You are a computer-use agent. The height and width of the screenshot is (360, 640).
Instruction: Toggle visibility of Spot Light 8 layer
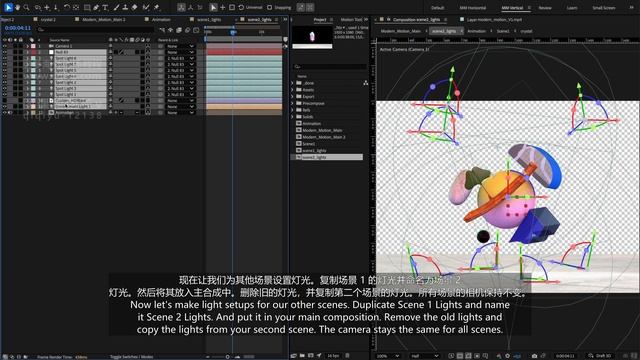click(4, 58)
